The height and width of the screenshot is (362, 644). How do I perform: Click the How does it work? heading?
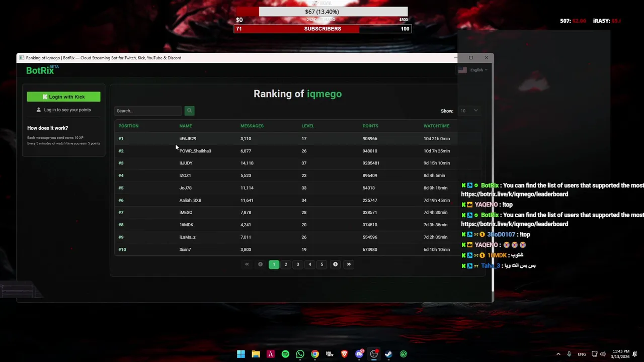point(47,128)
